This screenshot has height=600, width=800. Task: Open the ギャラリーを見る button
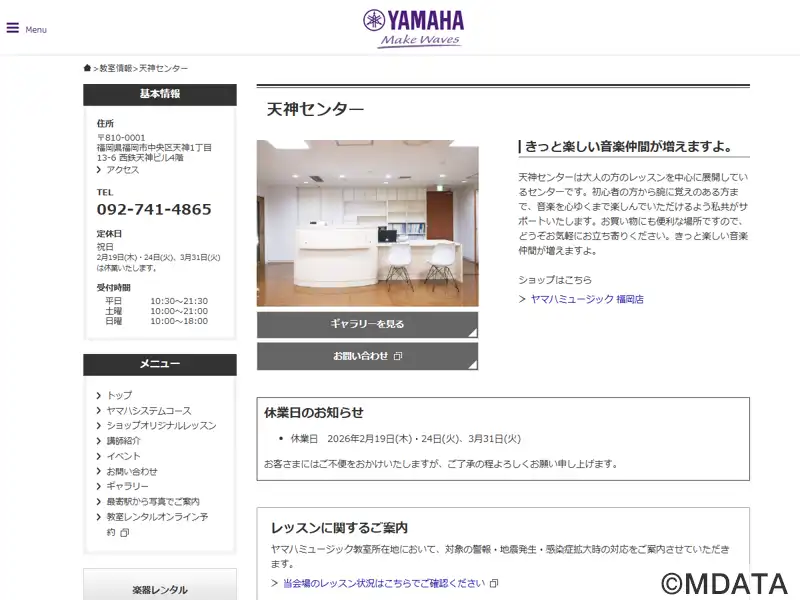[367, 324]
